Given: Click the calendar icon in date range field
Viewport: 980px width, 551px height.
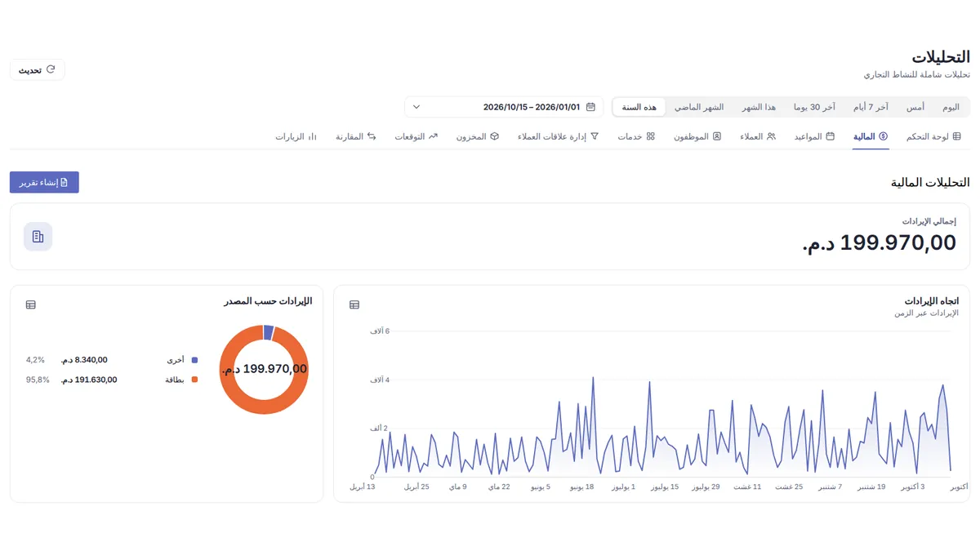Looking at the screenshot, I should (x=590, y=107).
